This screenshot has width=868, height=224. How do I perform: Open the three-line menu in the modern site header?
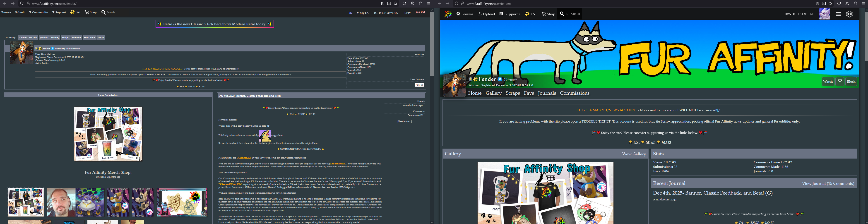838,14
